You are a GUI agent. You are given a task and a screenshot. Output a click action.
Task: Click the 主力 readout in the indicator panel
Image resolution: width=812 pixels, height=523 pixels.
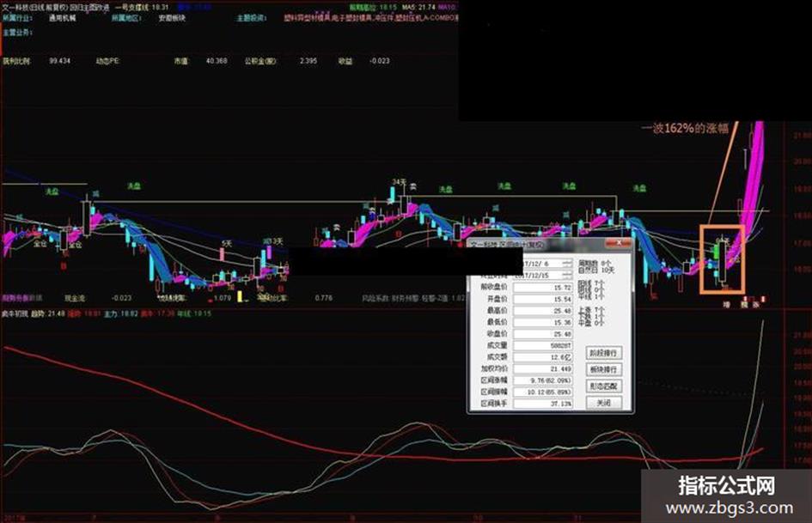click(120, 313)
